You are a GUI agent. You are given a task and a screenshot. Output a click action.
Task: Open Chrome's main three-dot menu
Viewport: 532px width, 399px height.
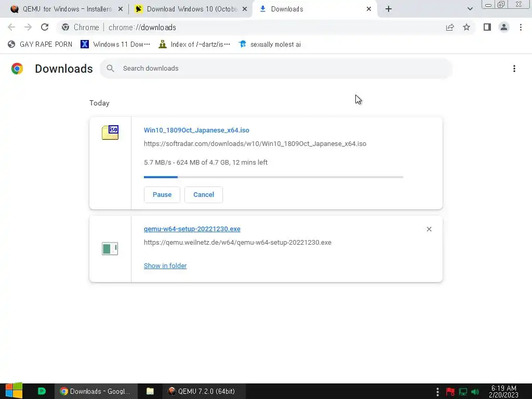521,27
